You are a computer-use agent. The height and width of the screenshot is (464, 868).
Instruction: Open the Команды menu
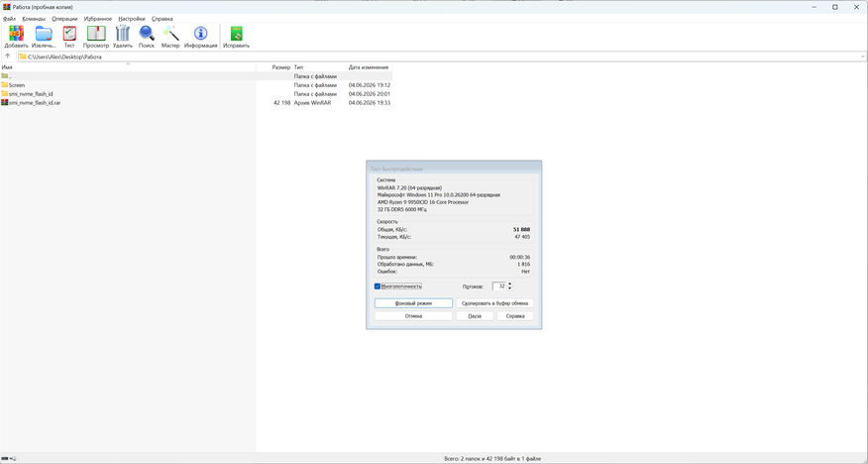click(34, 18)
